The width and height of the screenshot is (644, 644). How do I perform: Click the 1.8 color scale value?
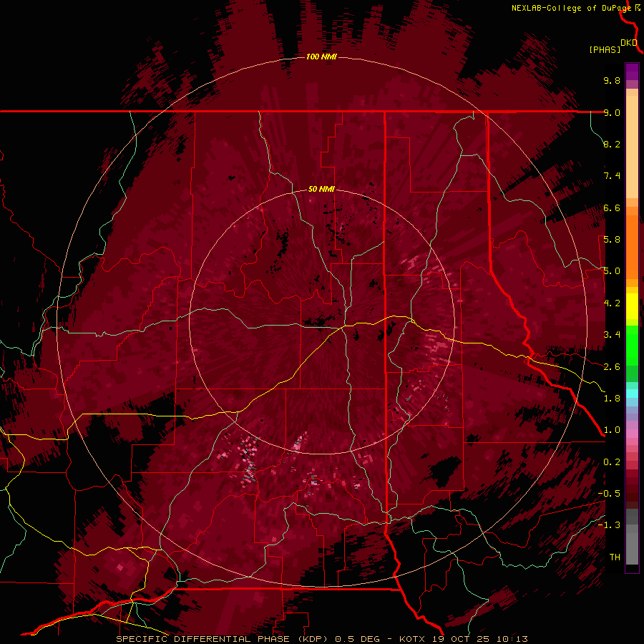coord(612,399)
